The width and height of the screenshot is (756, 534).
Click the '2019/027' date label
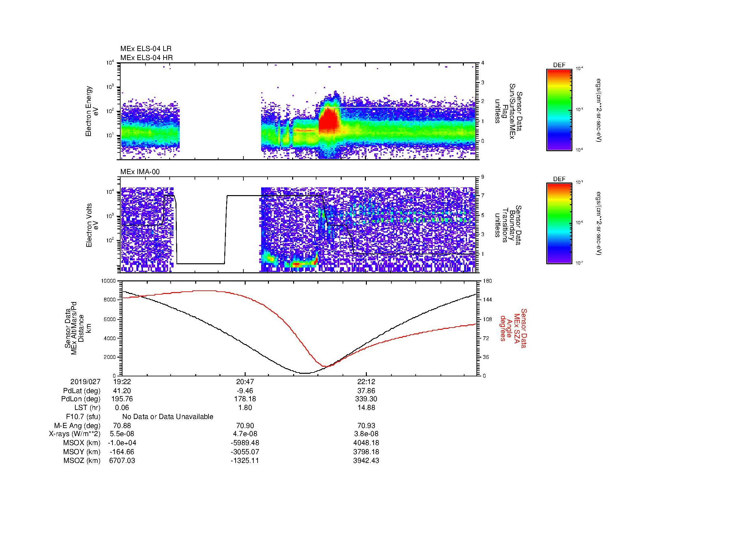[85, 382]
